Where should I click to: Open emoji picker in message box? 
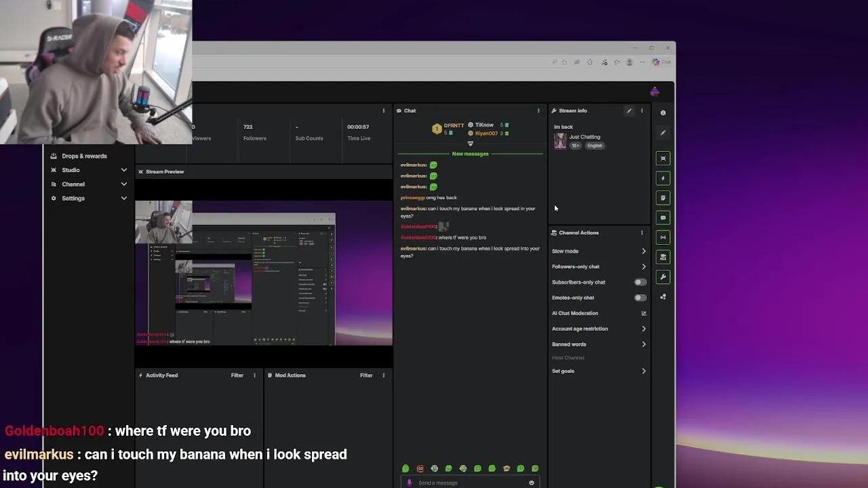point(531,483)
